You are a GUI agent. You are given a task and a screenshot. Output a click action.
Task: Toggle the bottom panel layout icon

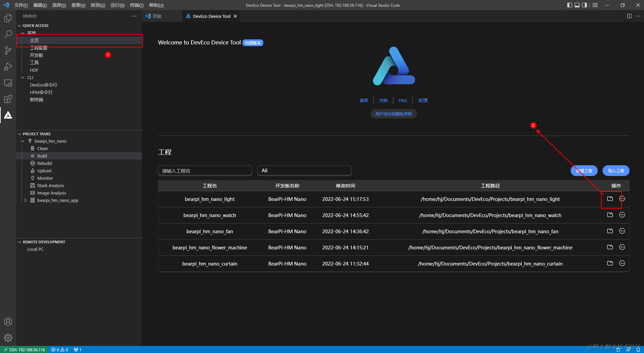[x=577, y=5]
